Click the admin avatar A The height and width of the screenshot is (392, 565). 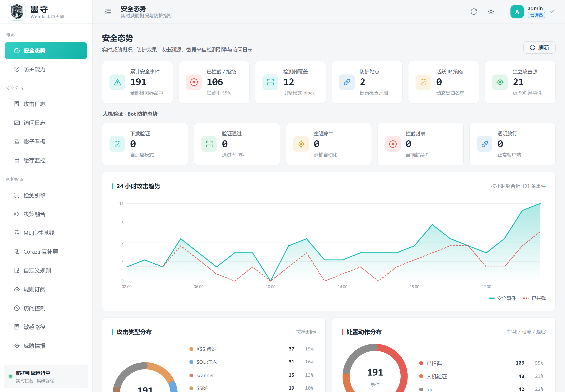tap(517, 12)
